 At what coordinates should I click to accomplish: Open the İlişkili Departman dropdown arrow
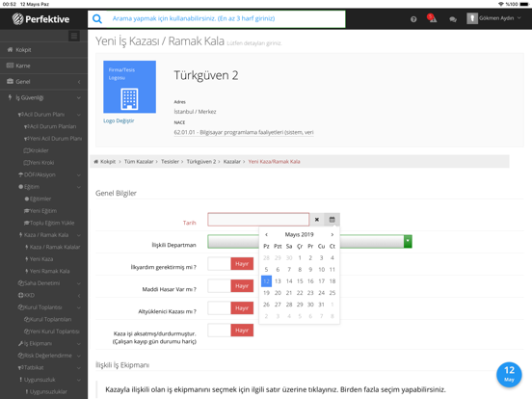click(408, 241)
